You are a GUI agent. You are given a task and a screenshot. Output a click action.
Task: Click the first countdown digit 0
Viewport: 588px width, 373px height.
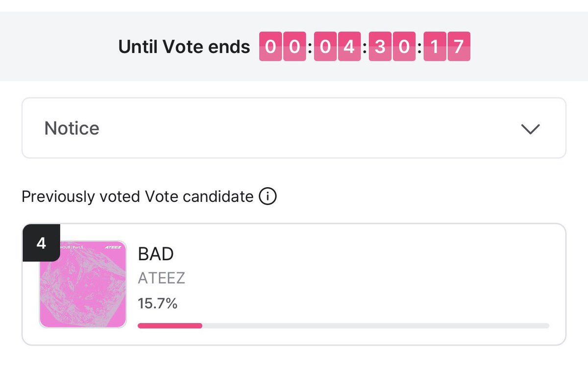[x=270, y=47]
